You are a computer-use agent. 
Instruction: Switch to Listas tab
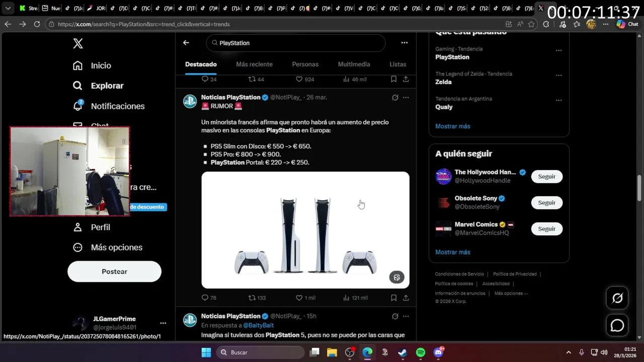click(x=397, y=64)
